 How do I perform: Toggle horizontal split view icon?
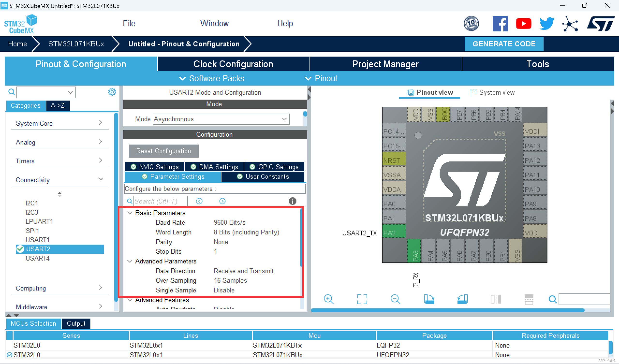529,299
